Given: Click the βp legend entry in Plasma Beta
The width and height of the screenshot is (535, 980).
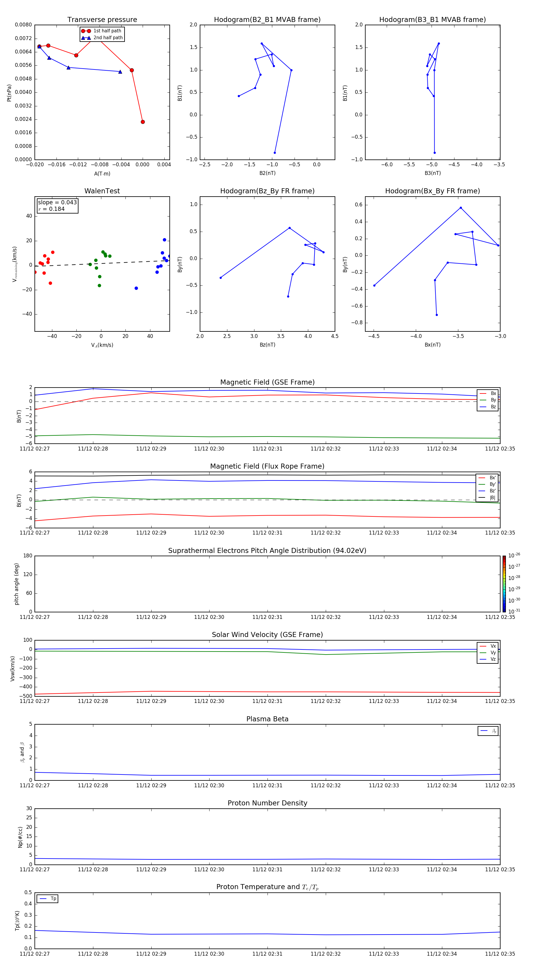Looking at the screenshot, I should coord(488,731).
